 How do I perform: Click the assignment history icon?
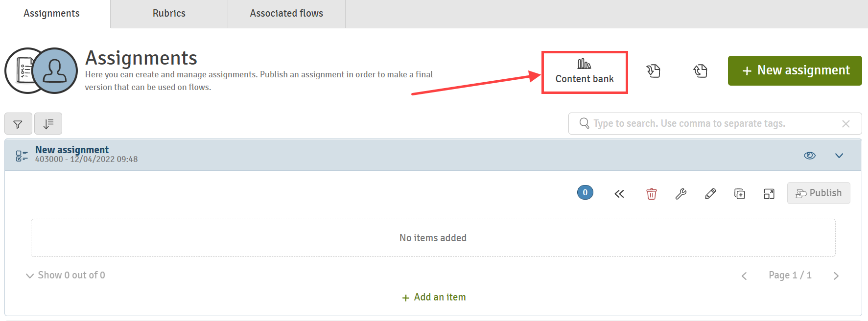(700, 71)
